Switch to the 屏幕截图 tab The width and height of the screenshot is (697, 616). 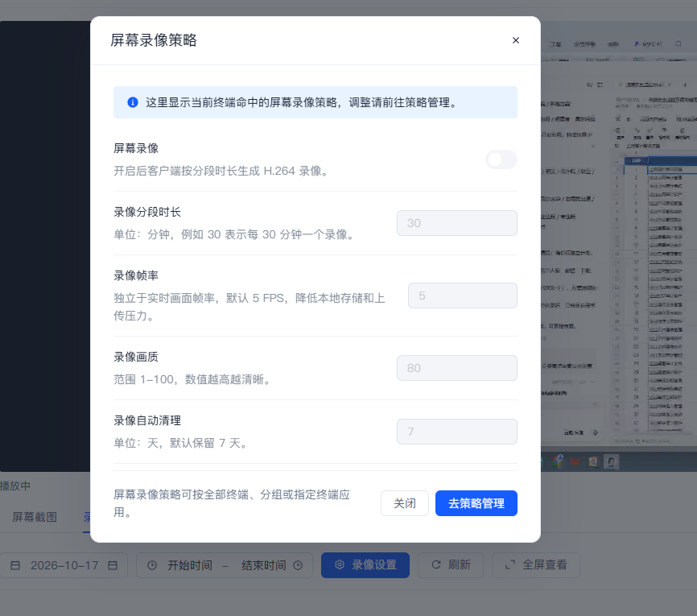click(35, 517)
